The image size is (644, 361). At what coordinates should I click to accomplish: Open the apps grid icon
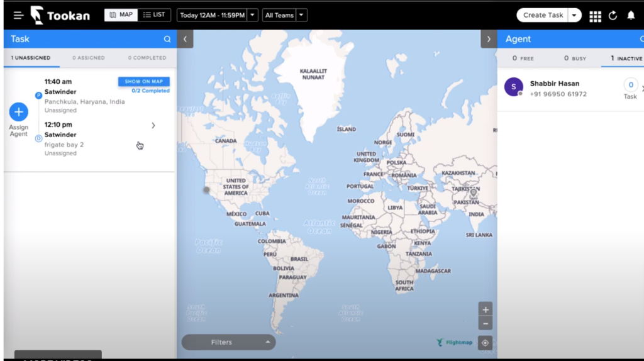click(595, 16)
